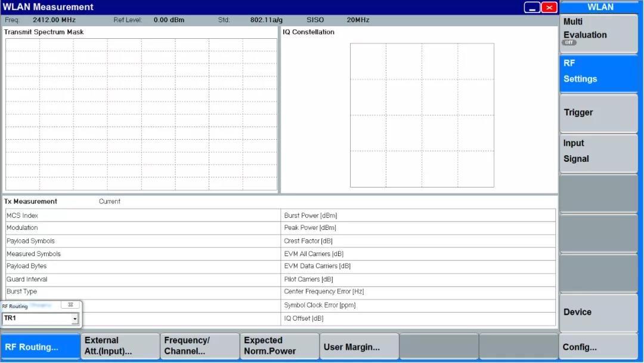Close the WLAN Measurement window
The width and height of the screenshot is (644, 363).
(x=549, y=8)
